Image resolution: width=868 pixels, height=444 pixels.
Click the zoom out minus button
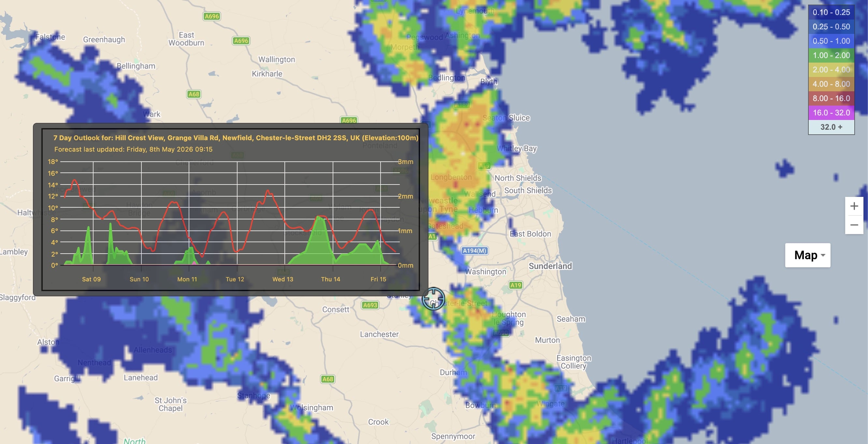[854, 225]
